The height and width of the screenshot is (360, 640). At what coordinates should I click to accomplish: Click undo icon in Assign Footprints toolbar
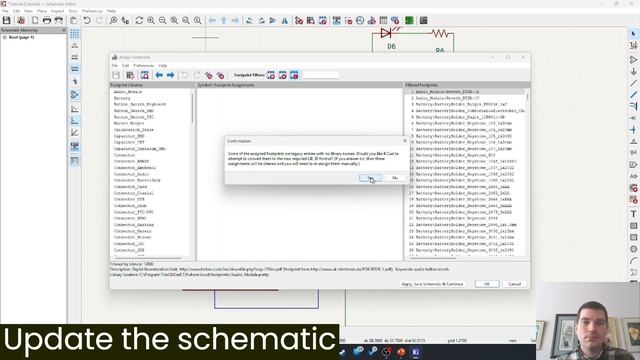185,75
